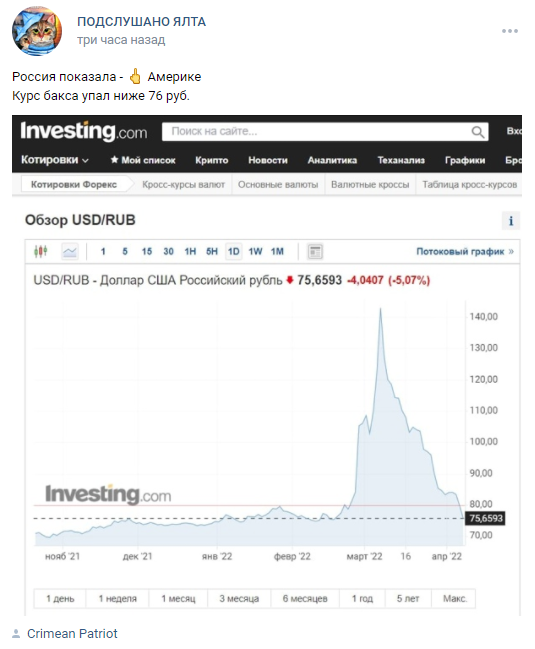
Task: Click the USD/RUB price value 75,6593 in title
Action: 319,280
